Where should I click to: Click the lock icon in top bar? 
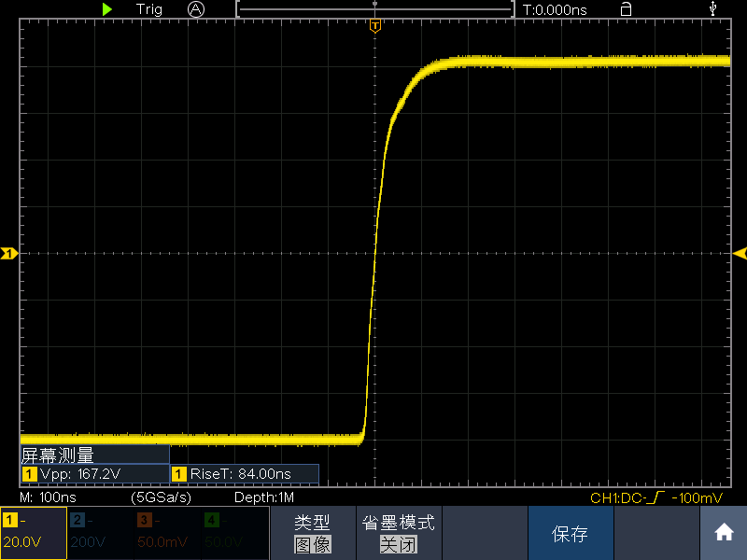click(626, 9)
